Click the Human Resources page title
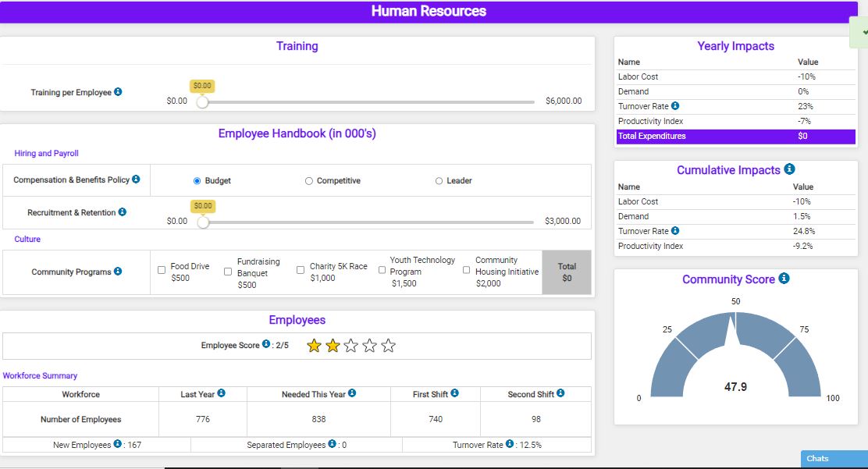 (x=429, y=11)
